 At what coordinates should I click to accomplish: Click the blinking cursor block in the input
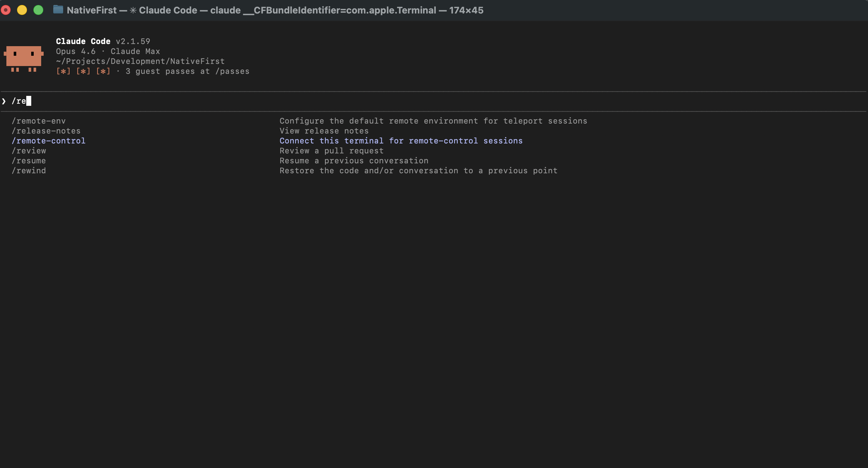(x=28, y=101)
